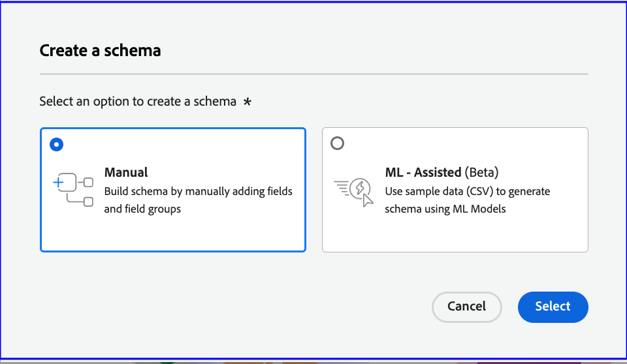
Task: Click the "ML - Assisted" option title
Action: [423, 173]
